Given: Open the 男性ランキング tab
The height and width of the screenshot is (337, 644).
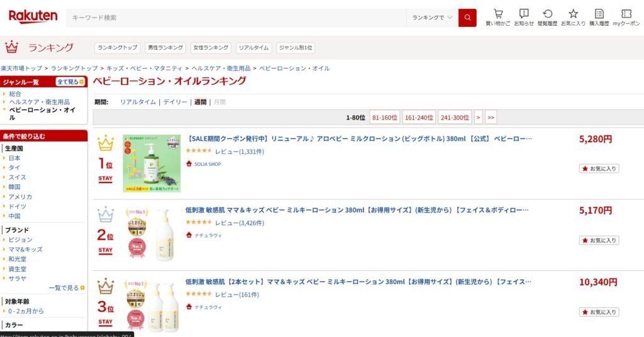Looking at the screenshot, I should (165, 48).
